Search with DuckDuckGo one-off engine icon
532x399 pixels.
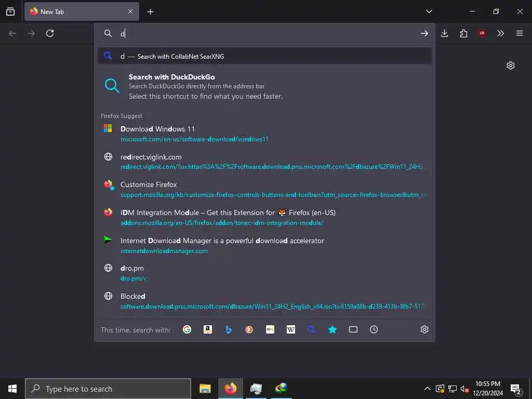[249, 329]
